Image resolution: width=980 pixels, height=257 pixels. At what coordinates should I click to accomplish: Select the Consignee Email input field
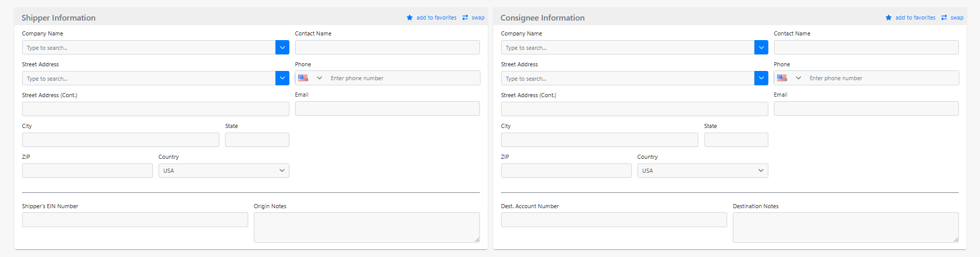(866, 108)
